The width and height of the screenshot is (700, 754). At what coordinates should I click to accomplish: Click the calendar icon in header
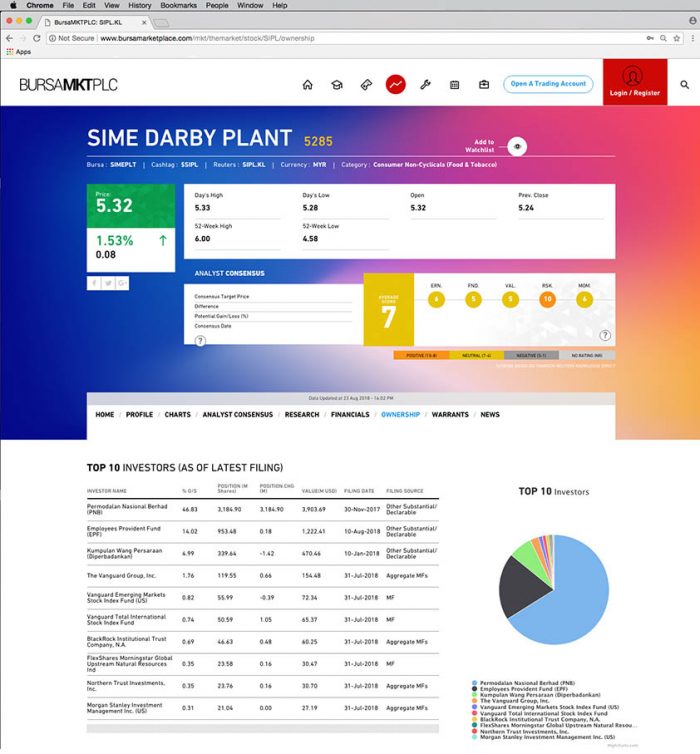[454, 85]
